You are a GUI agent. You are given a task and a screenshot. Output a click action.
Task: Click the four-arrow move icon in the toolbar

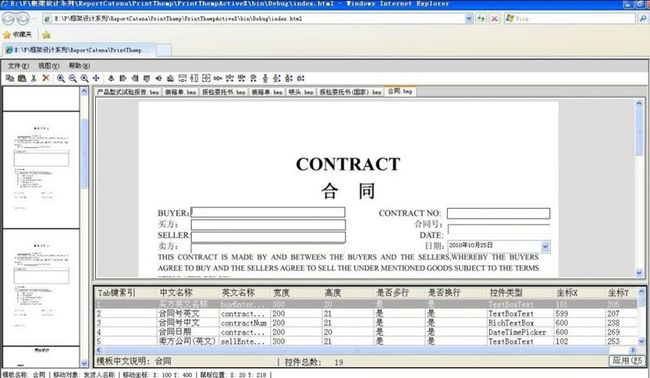(96, 78)
